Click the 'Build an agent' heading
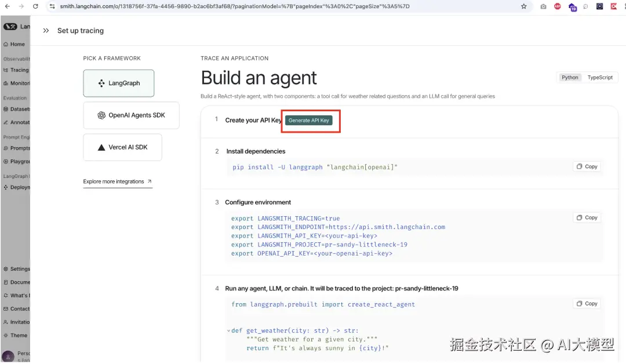Image resolution: width=626 pixels, height=364 pixels. coord(259,78)
